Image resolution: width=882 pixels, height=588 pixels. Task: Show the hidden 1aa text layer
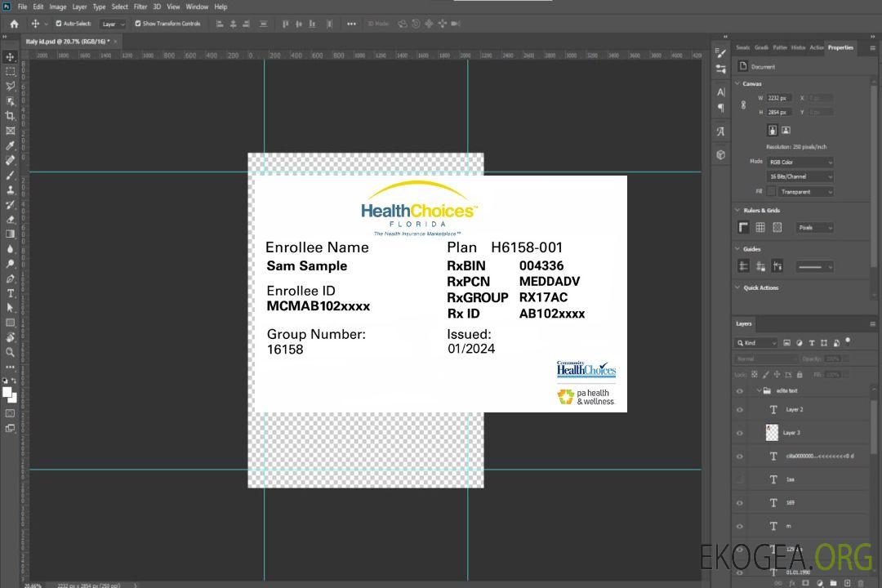pos(740,479)
